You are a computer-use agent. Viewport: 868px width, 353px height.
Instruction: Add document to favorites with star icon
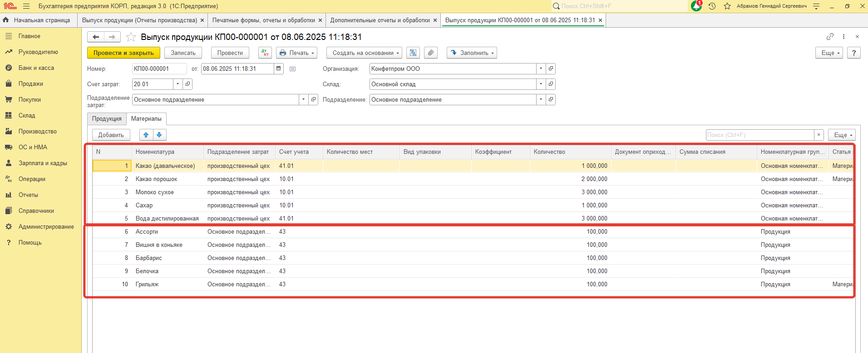131,37
